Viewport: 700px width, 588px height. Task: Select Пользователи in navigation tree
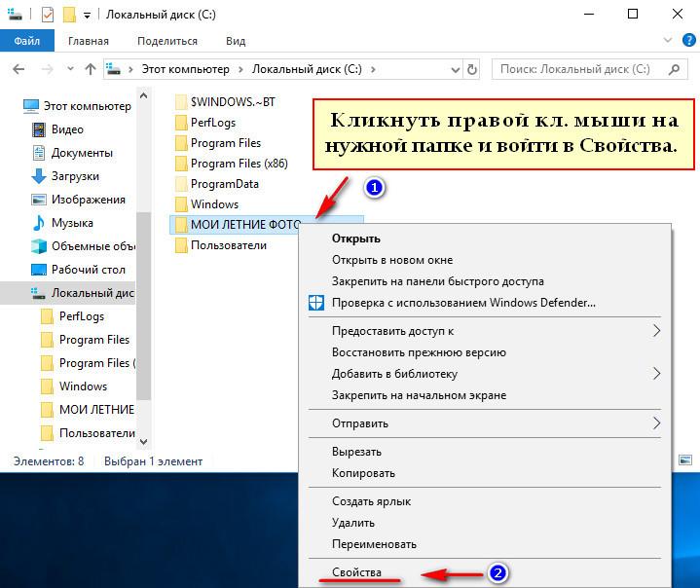(88, 433)
